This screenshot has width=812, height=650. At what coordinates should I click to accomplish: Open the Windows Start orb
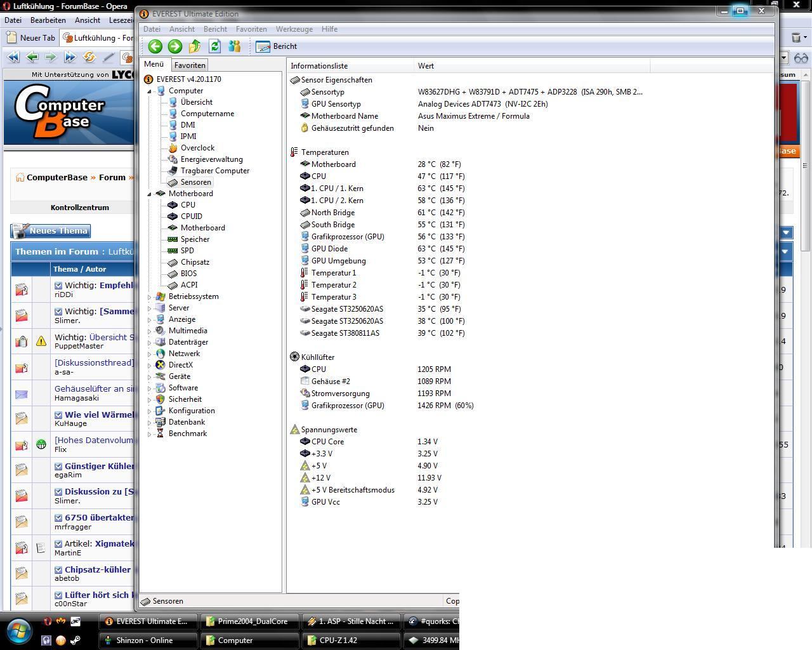pos(20,632)
